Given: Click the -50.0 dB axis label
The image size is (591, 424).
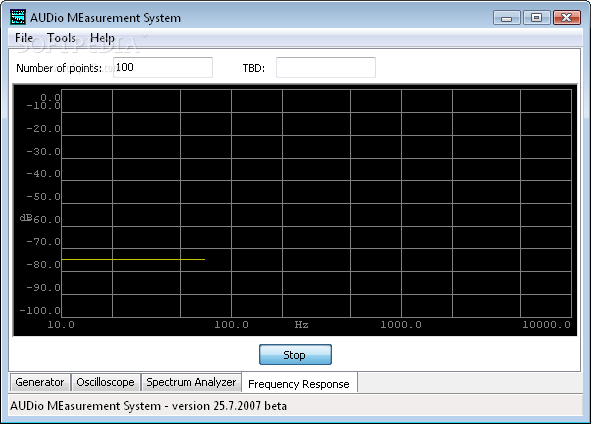Looking at the screenshot, I should point(43,197).
